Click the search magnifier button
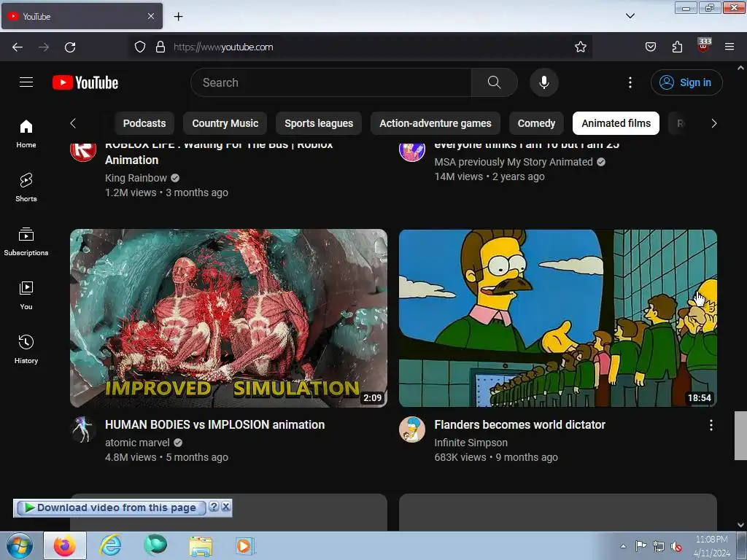This screenshot has width=747, height=560. tap(494, 82)
